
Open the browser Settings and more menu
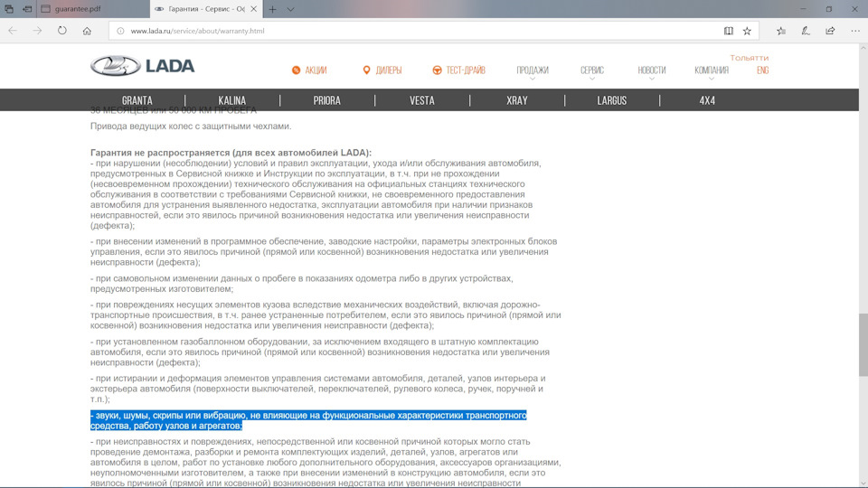[x=854, y=30]
